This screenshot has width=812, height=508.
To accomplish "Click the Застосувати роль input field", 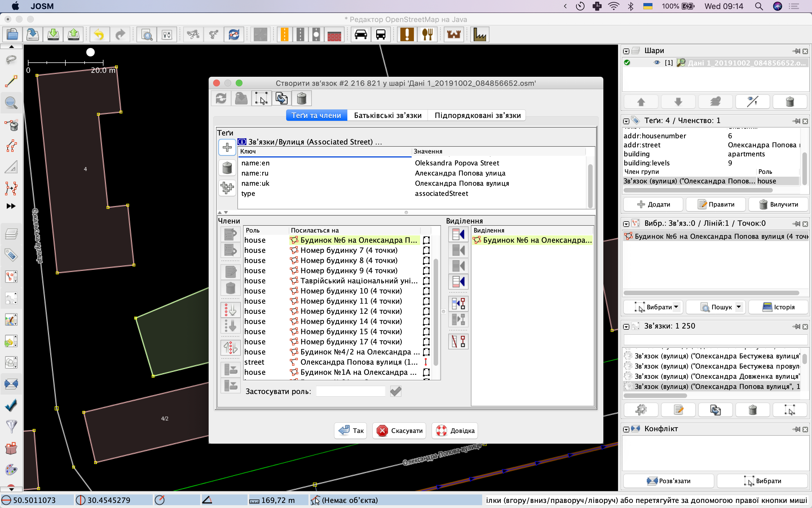I will click(x=351, y=391).
